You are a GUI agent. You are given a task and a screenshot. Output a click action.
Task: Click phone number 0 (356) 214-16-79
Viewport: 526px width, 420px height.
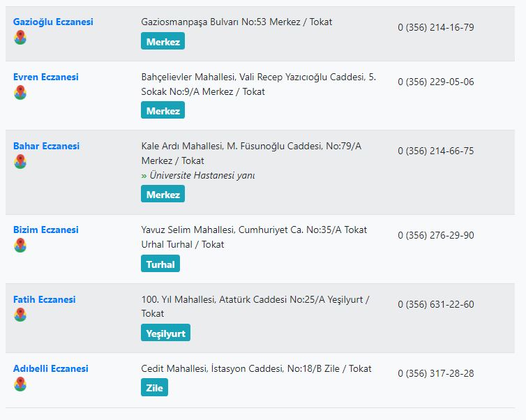(436, 27)
